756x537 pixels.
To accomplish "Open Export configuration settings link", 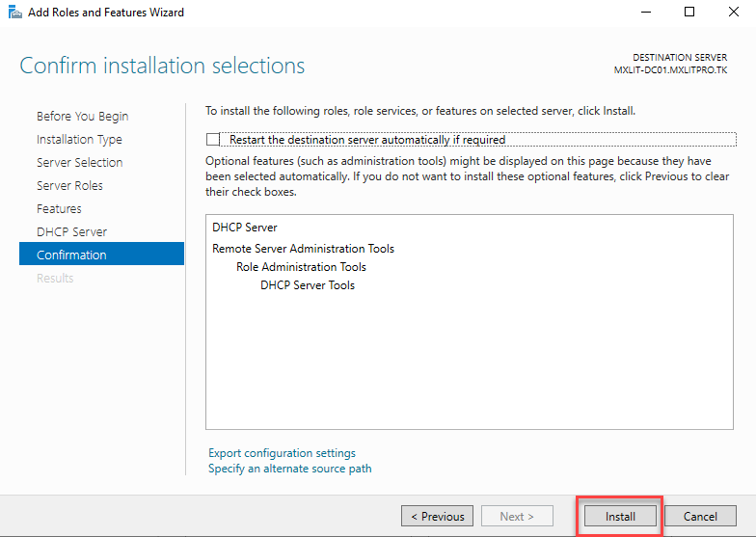I will tap(282, 453).
